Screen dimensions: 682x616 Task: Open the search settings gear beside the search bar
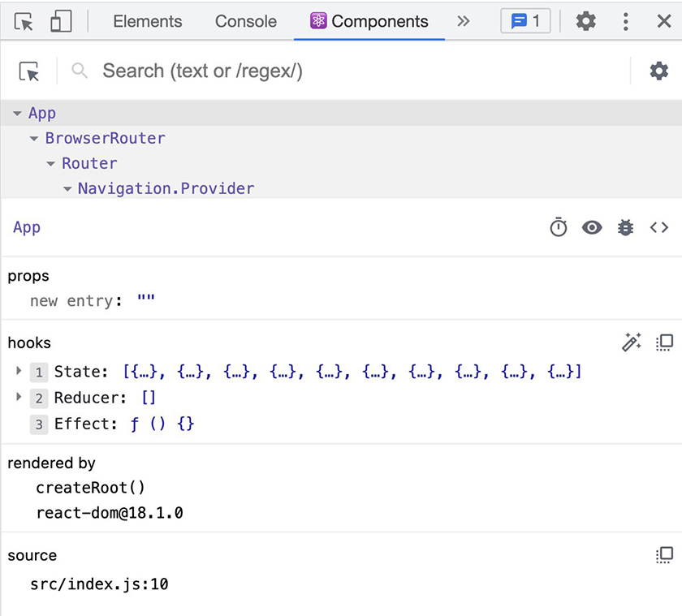click(659, 71)
